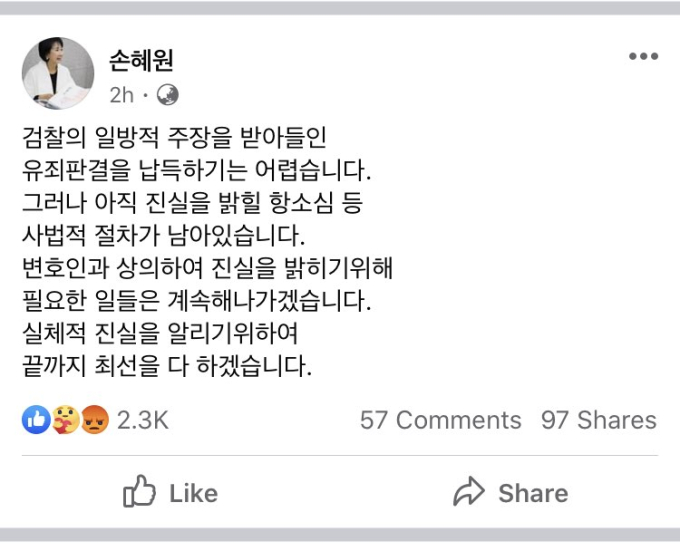Viewport: 680px width, 551px height.
Task: Visit the 손혜원 profile name link
Action: tap(141, 60)
